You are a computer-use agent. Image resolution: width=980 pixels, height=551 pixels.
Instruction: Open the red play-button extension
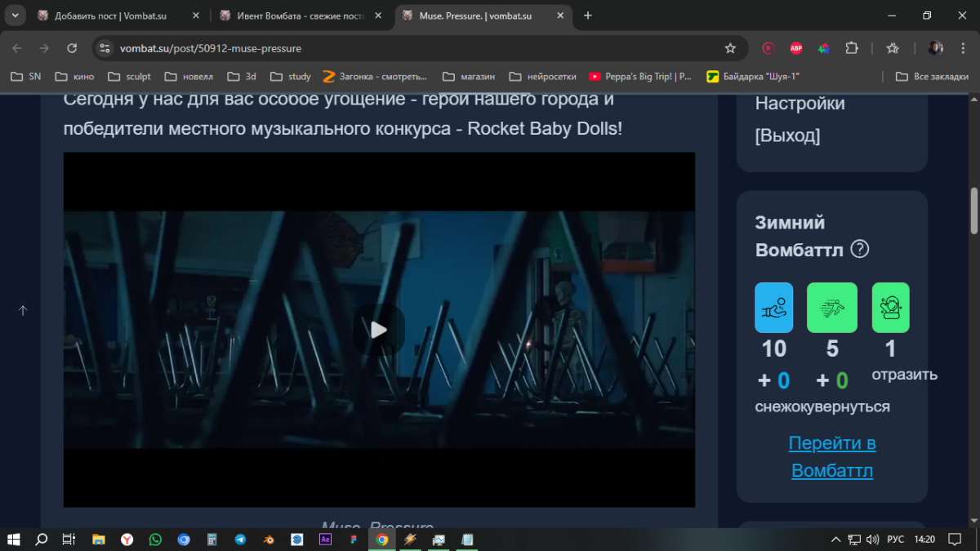click(x=768, y=48)
